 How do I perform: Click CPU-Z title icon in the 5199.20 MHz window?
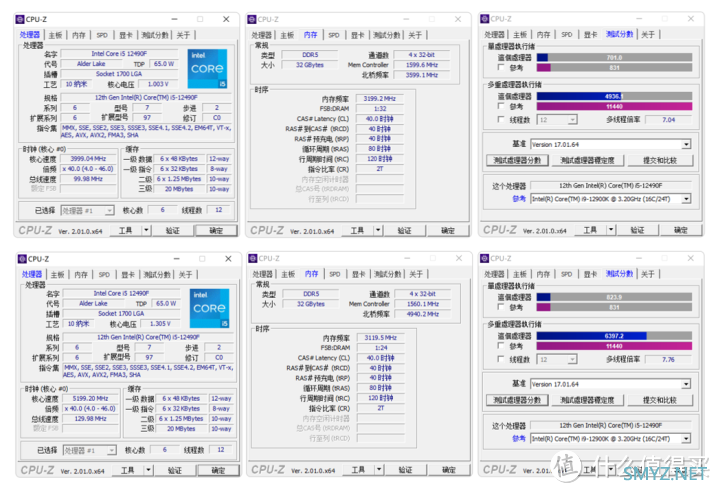click(22, 259)
